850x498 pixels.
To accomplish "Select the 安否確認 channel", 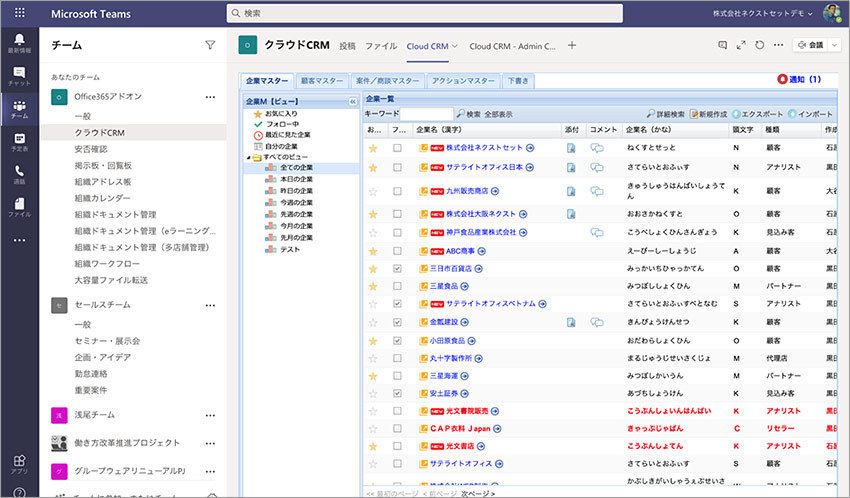I will pos(91,149).
